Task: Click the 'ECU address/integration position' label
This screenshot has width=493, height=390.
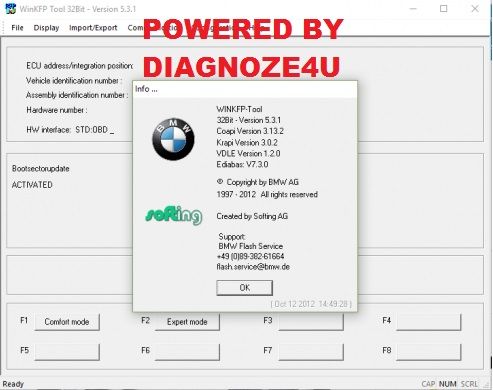Action: [80, 66]
